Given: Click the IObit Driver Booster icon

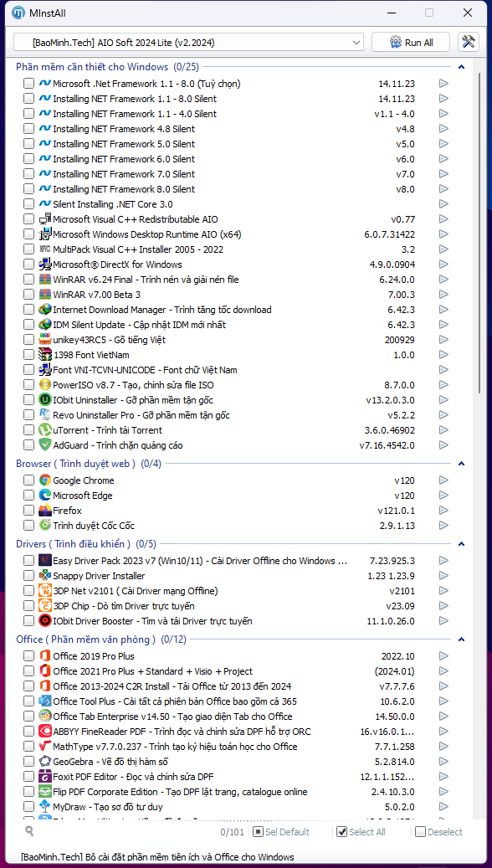Looking at the screenshot, I should [x=45, y=621].
